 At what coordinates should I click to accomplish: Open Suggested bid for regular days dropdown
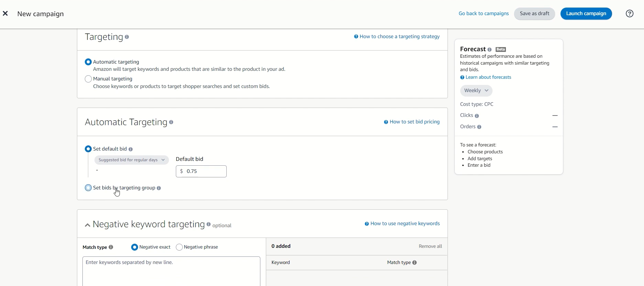tap(132, 160)
